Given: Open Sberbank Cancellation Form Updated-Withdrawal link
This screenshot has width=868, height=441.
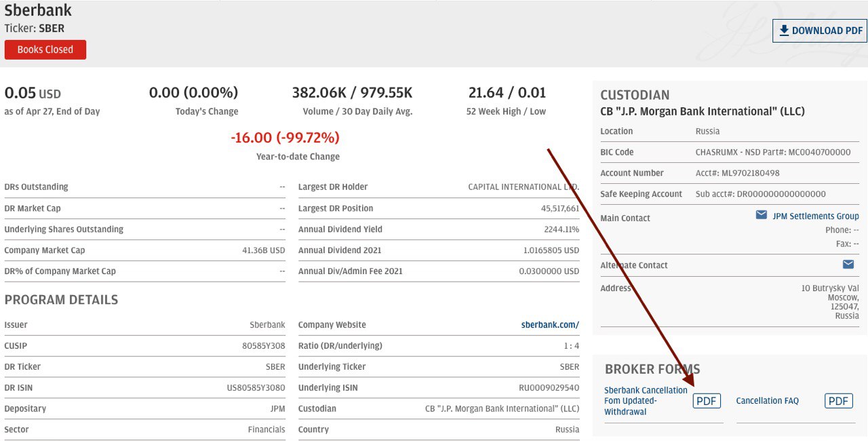Looking at the screenshot, I should 645,401.
